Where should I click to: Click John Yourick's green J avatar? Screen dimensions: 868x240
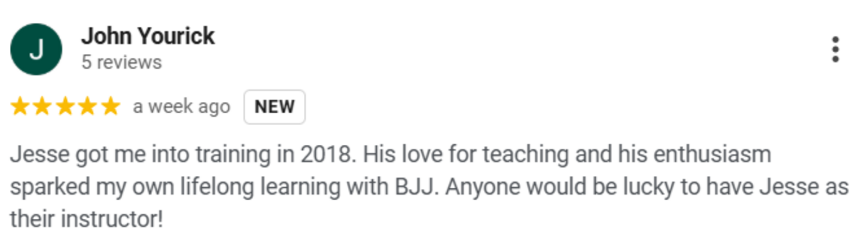(x=36, y=50)
